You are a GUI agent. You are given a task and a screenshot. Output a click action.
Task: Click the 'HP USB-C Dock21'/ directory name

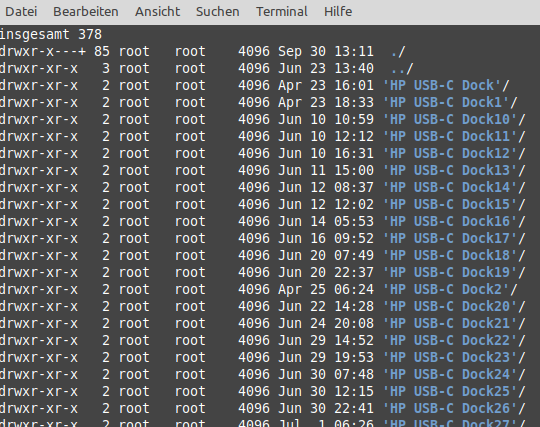click(x=454, y=324)
